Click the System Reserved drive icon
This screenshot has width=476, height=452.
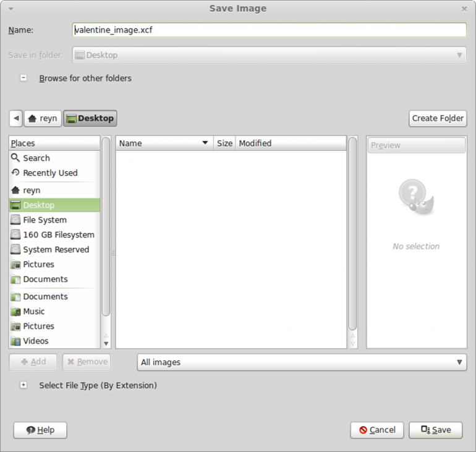tap(15, 249)
